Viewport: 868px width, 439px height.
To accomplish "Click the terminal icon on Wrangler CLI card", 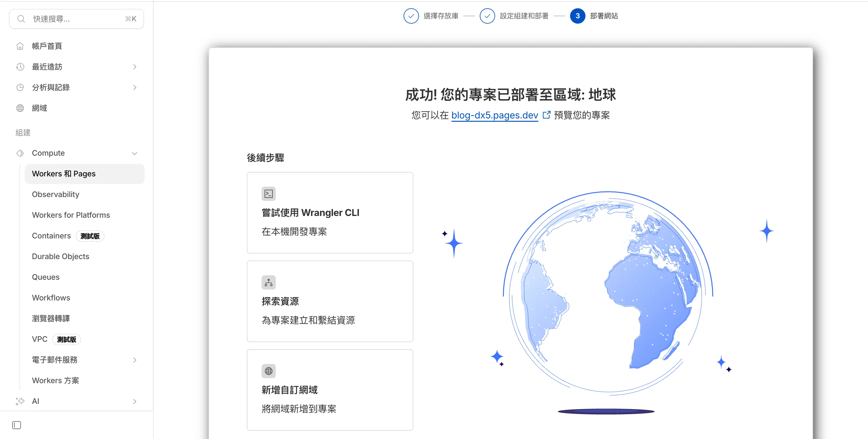I will pyautogui.click(x=269, y=194).
